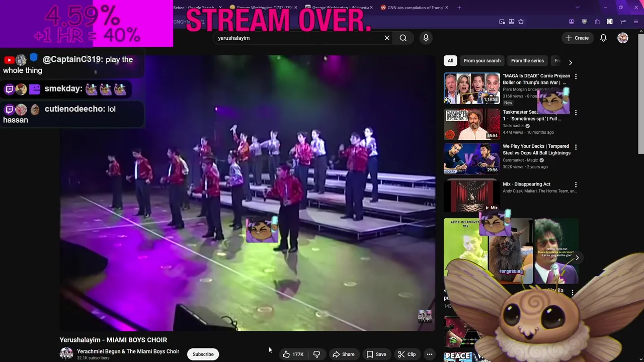This screenshot has height=362, width=644.
Task: Close the George Washington - Wikipedia tab
Action: (x=372, y=8)
